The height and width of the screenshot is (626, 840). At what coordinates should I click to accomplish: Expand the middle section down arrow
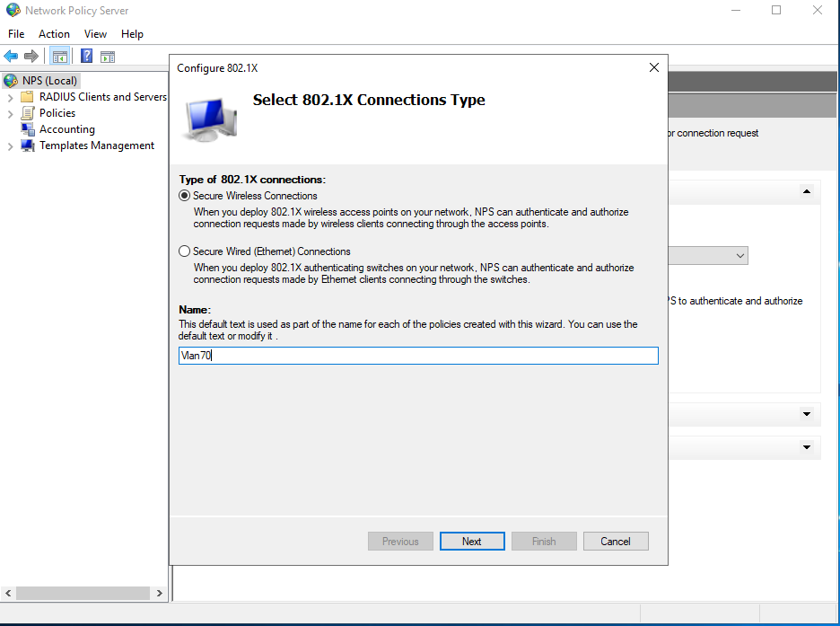tap(807, 414)
